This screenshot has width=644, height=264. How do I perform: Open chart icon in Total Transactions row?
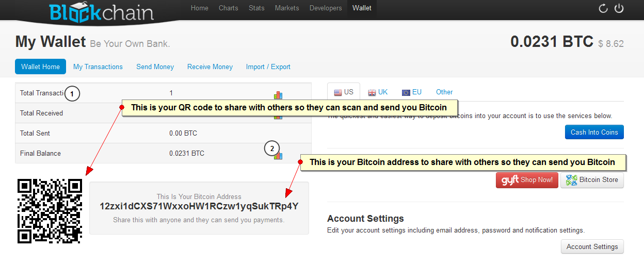pos(278,95)
